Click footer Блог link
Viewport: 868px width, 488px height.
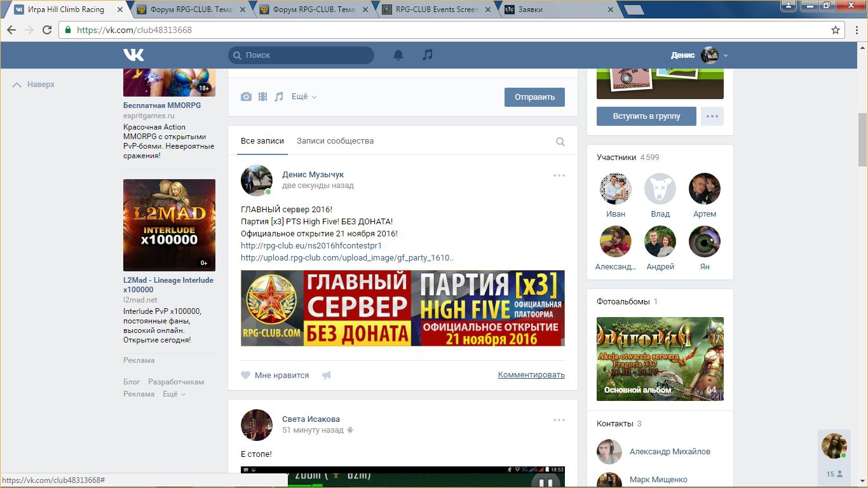point(132,382)
